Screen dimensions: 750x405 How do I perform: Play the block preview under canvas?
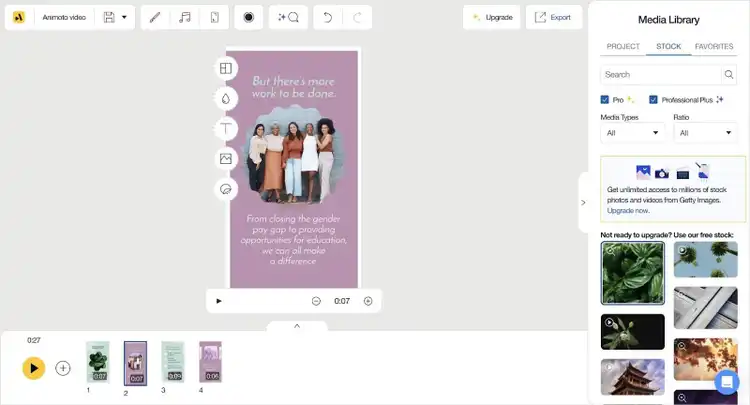[219, 301]
